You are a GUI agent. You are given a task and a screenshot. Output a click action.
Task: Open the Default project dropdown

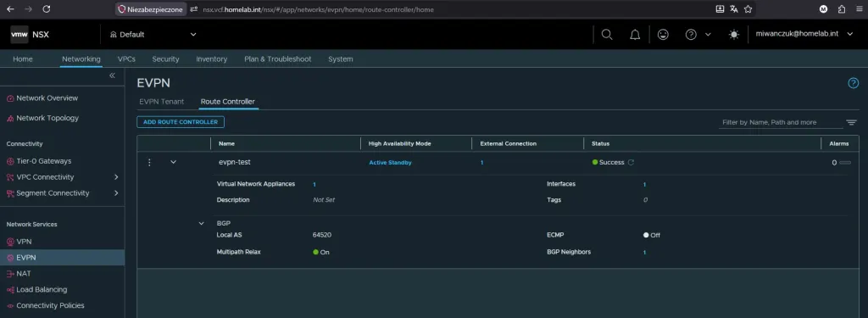tap(153, 35)
